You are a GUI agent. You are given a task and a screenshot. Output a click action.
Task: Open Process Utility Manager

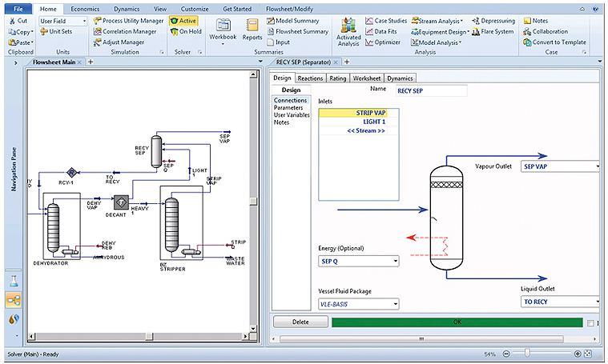point(129,21)
